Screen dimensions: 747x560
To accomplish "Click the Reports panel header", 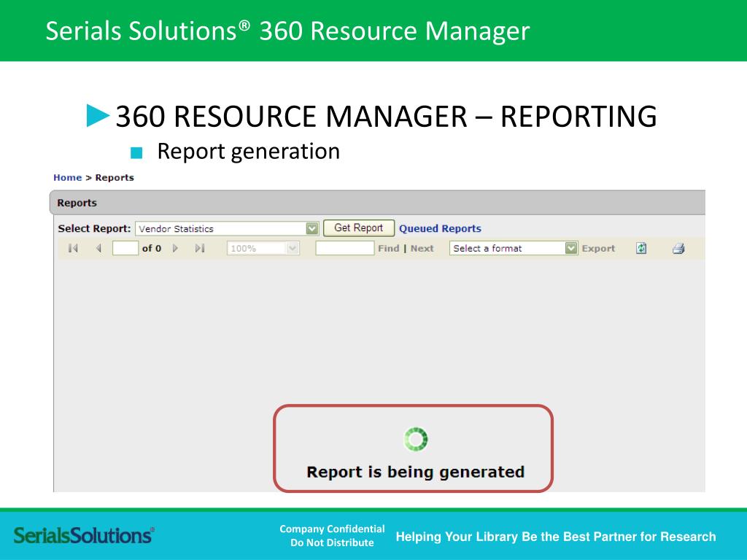I will (x=377, y=203).
